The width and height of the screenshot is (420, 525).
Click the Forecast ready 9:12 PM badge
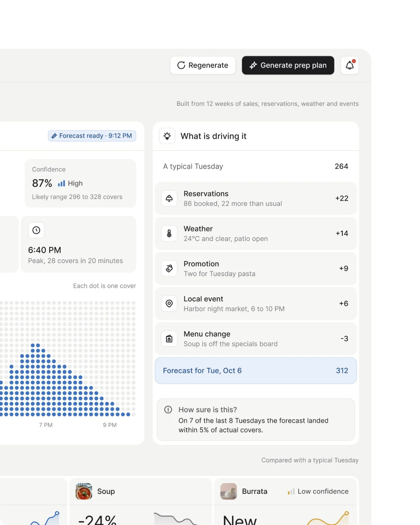point(92,136)
